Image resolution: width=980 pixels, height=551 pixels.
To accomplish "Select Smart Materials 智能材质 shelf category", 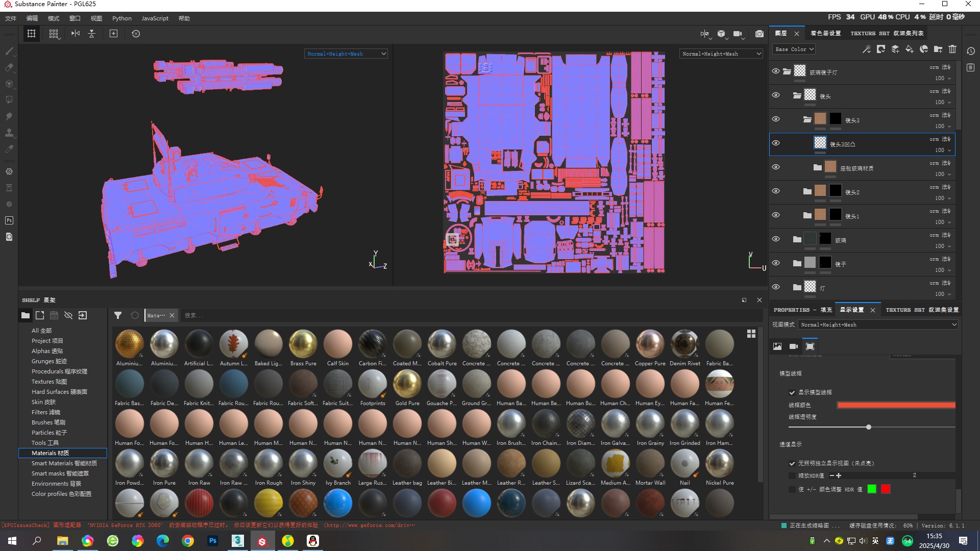I will pos(64,463).
